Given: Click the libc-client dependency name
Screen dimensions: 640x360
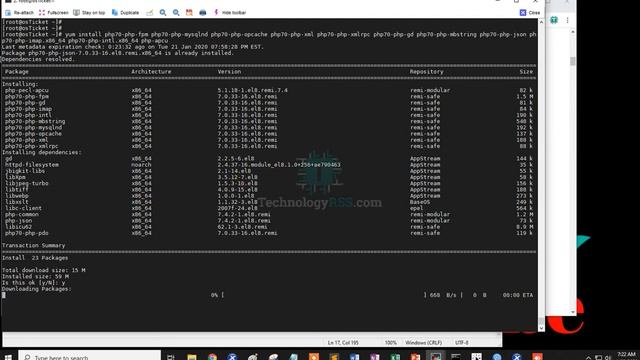Looking at the screenshot, I should (x=23, y=208).
